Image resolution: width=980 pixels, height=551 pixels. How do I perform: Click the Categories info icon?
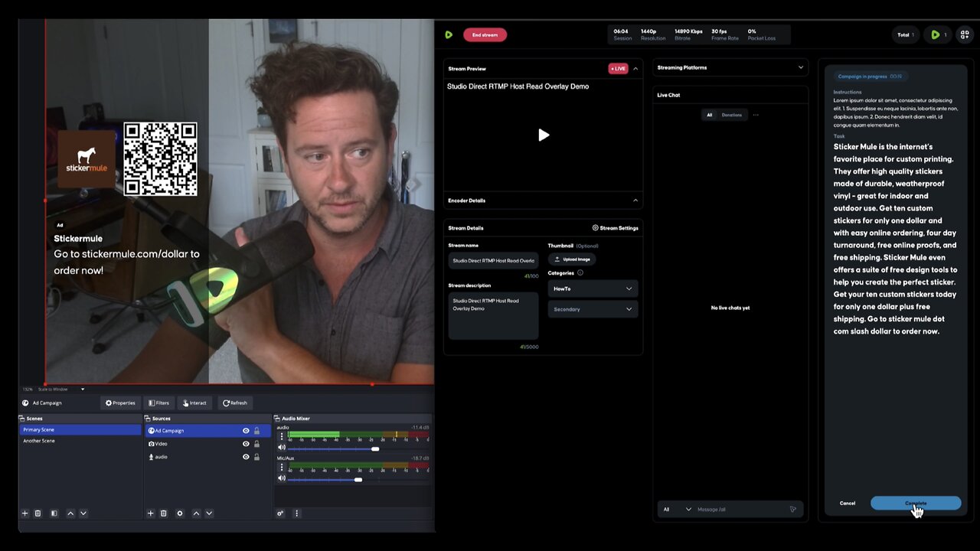580,273
